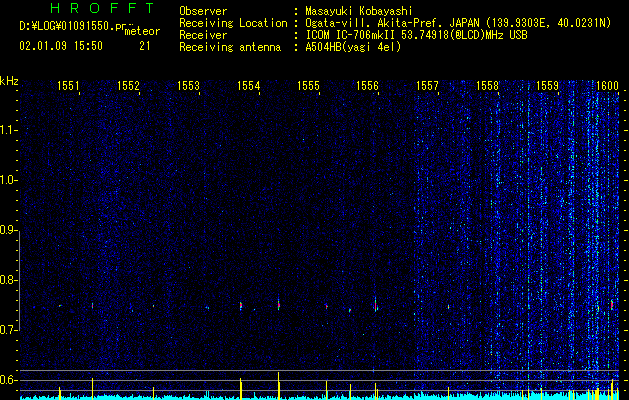
Task: Click the "Receiver" field label
Action: [203, 35]
